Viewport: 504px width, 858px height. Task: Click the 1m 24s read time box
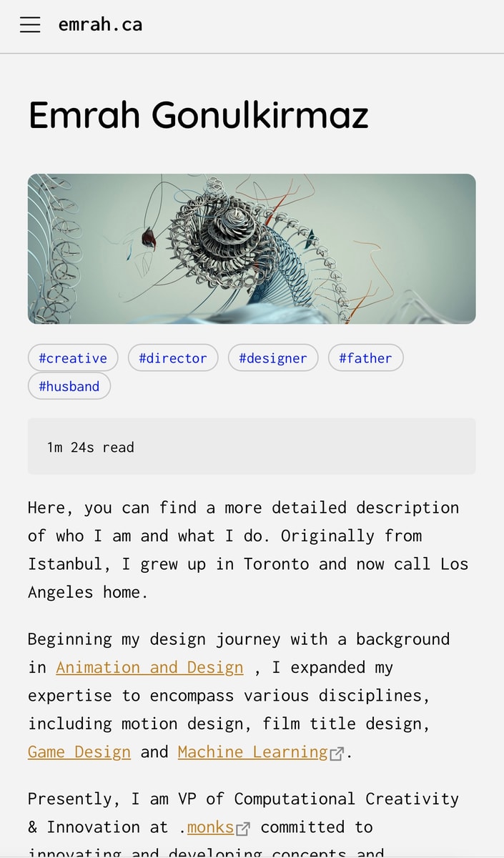(252, 447)
